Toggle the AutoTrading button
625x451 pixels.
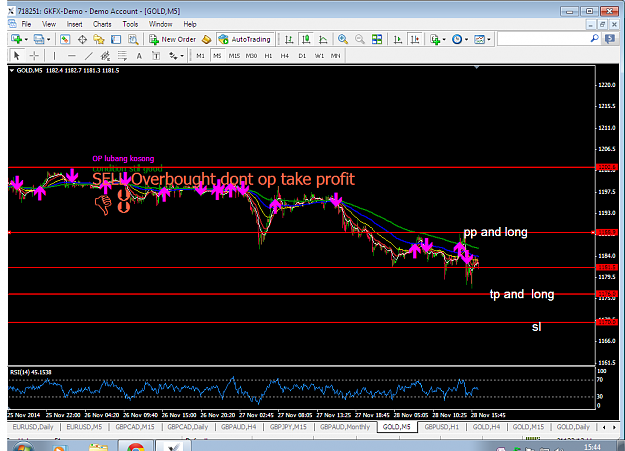tap(245, 39)
